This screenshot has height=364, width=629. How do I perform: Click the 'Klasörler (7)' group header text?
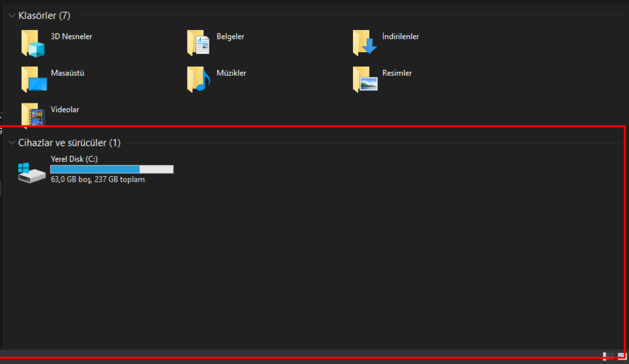click(44, 15)
